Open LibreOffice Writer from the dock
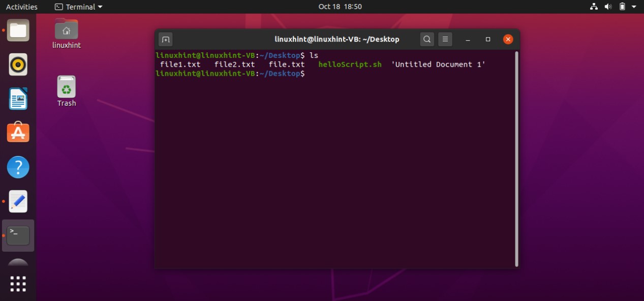 click(x=18, y=99)
